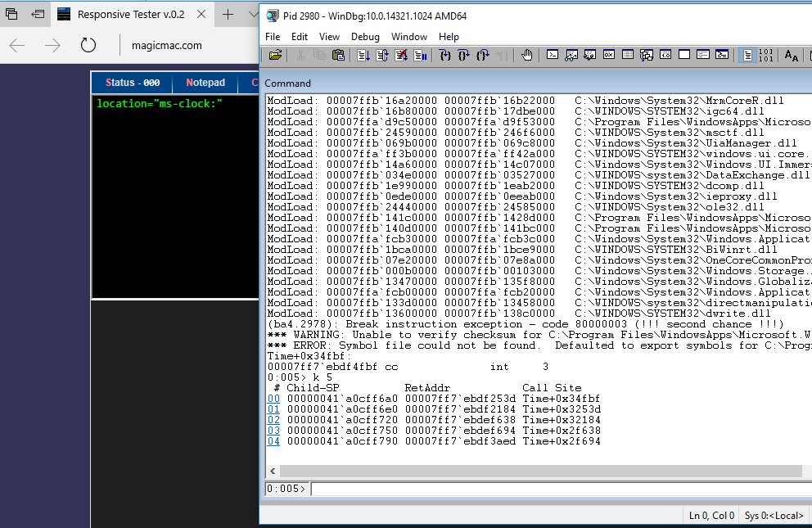This screenshot has width=812, height=528.
Task: Open the Locals window toolbar icon
Action: [x=590, y=56]
